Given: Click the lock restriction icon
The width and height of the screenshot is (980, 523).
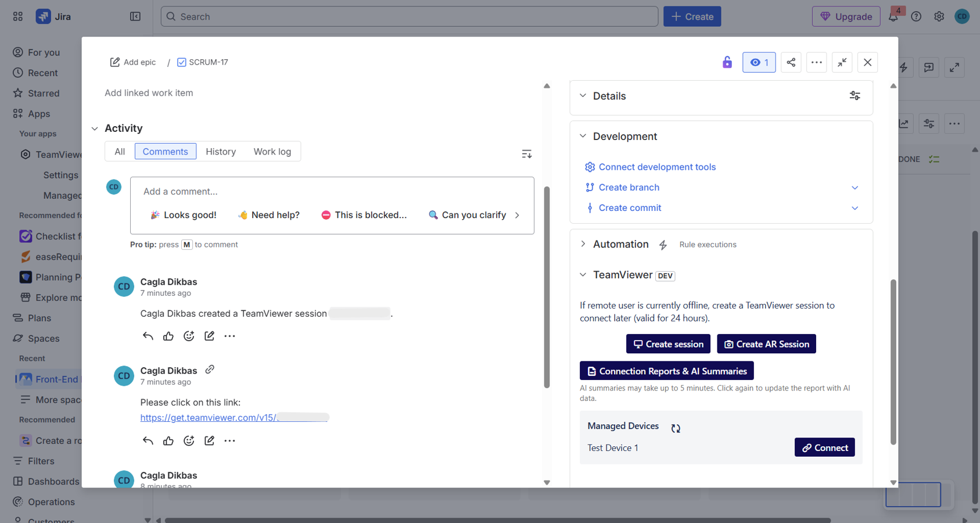Looking at the screenshot, I should pos(727,62).
